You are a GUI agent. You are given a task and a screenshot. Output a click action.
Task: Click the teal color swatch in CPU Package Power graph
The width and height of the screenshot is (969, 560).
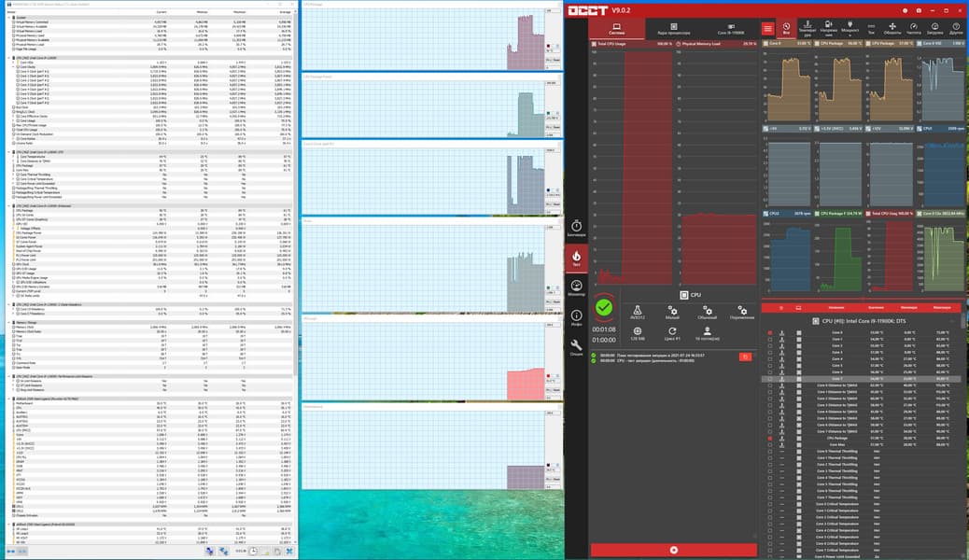coord(548,113)
